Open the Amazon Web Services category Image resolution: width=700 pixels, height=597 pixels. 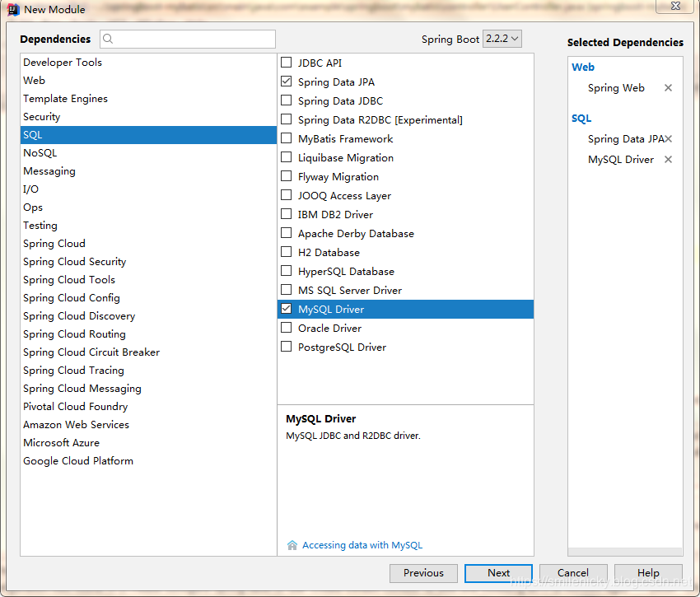click(x=148, y=425)
